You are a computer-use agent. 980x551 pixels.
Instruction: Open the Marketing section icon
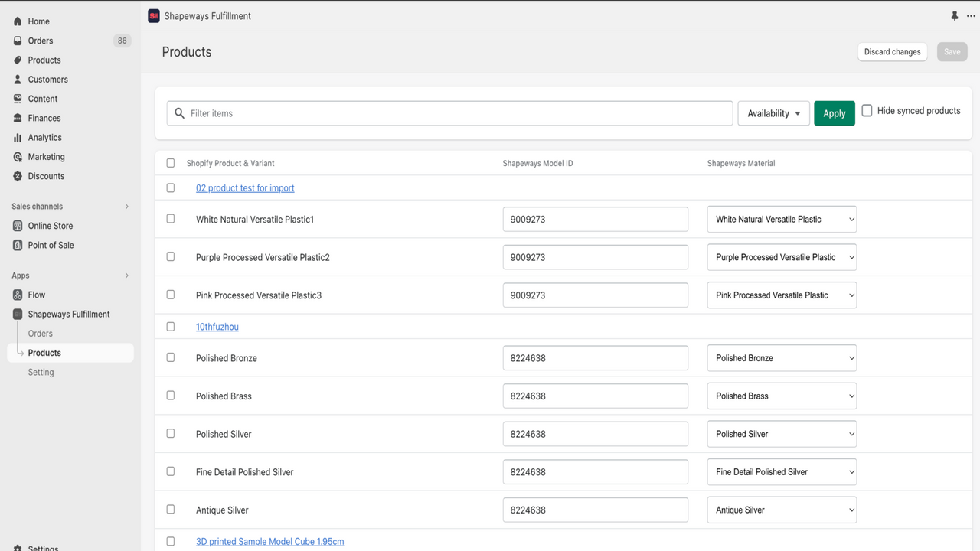tap(17, 156)
